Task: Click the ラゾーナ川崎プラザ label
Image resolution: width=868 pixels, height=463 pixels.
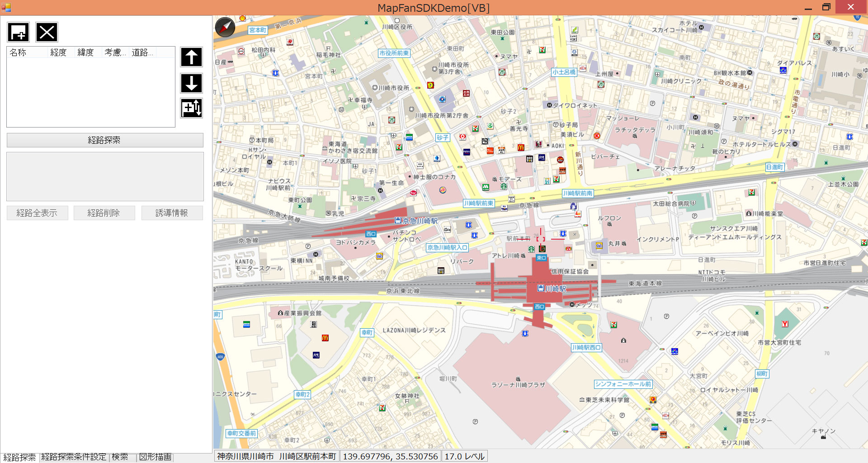Action: pyautogui.click(x=518, y=385)
